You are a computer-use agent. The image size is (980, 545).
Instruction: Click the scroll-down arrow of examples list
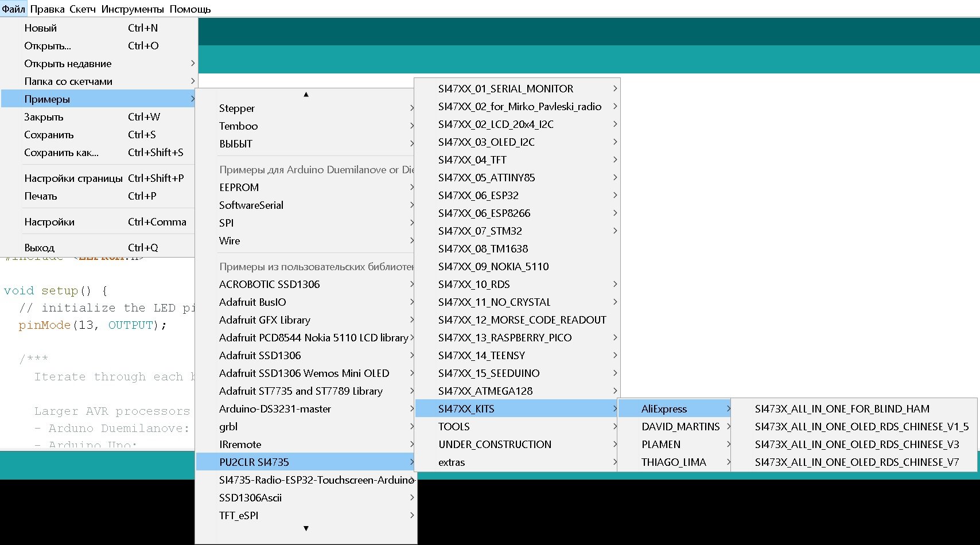click(306, 528)
